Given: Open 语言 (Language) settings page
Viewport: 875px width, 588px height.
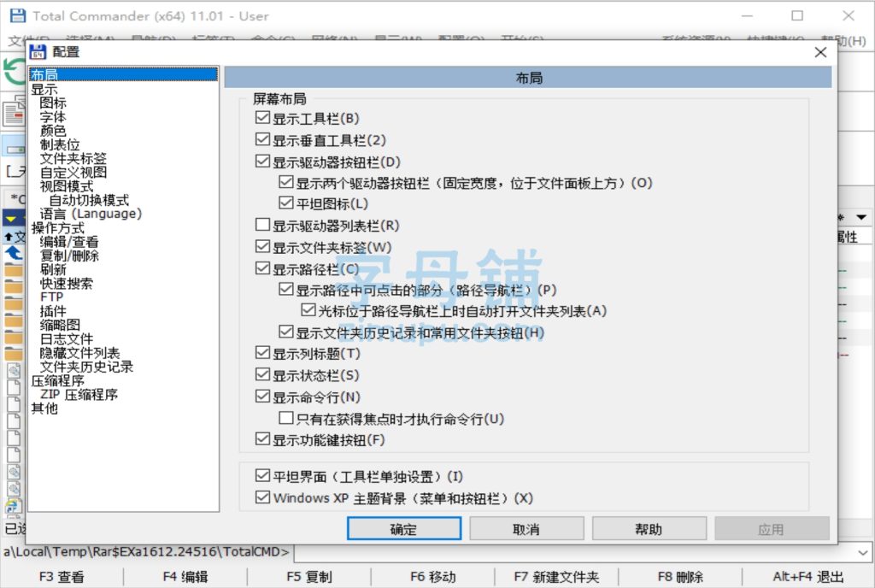Looking at the screenshot, I should pos(91,214).
